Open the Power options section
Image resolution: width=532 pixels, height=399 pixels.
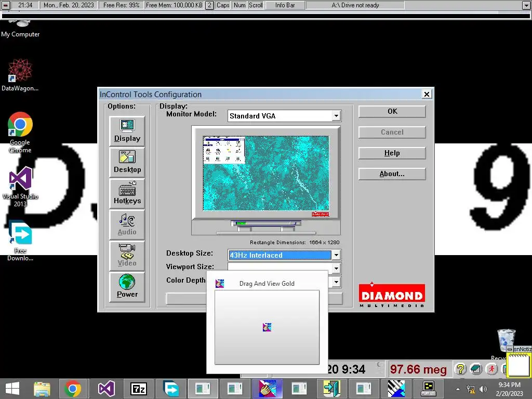pyautogui.click(x=127, y=287)
